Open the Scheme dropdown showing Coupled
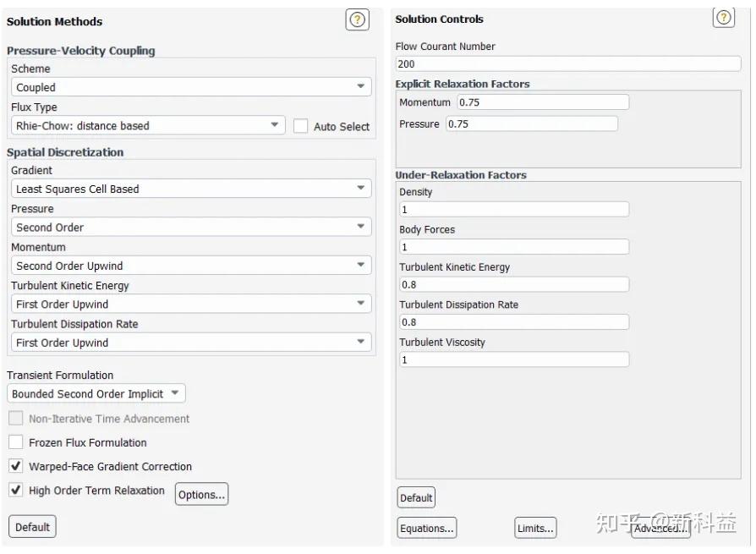 (x=191, y=87)
